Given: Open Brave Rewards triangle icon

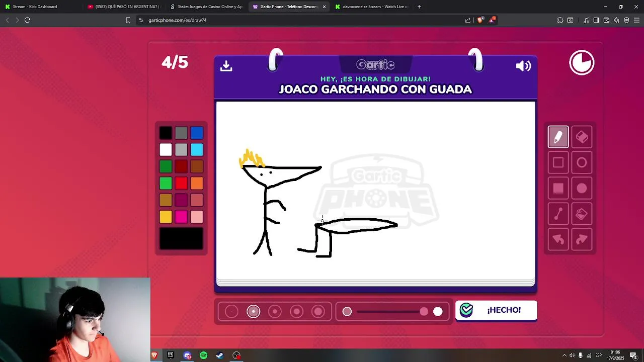Looking at the screenshot, I should point(492,20).
